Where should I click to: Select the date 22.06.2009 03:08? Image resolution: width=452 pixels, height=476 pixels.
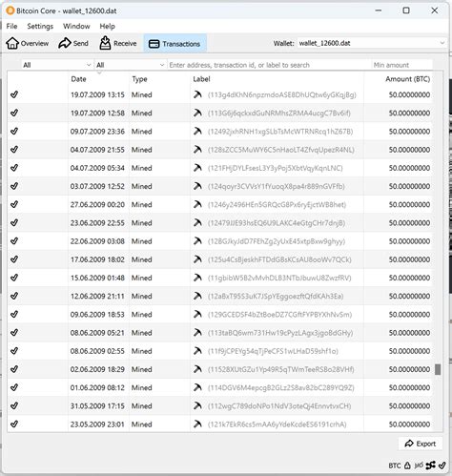pyautogui.click(x=97, y=241)
